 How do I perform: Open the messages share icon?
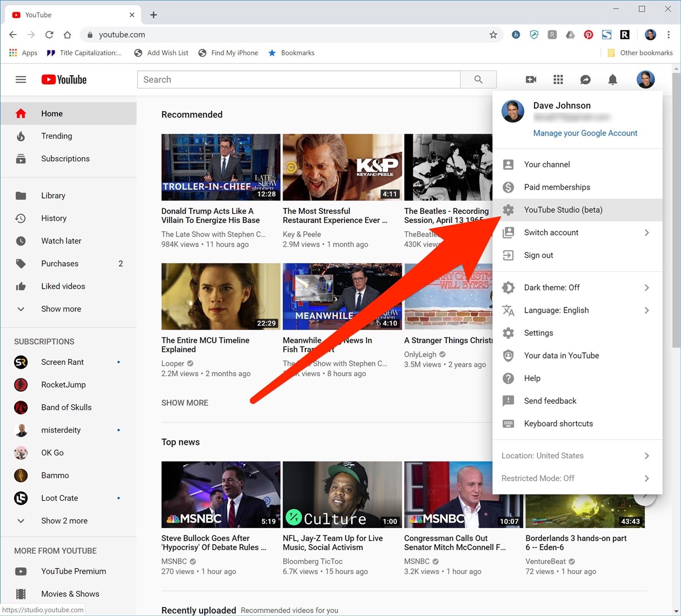point(585,80)
